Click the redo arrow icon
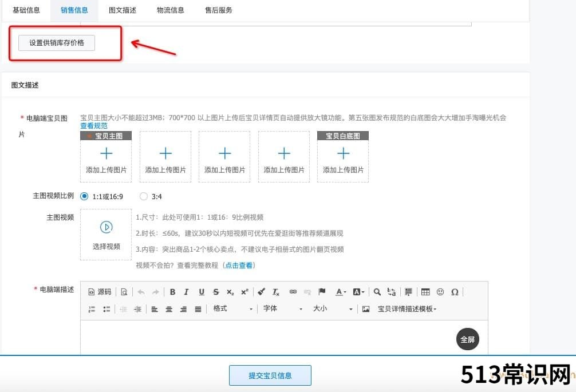This screenshot has height=392, width=576. pyautogui.click(x=156, y=292)
